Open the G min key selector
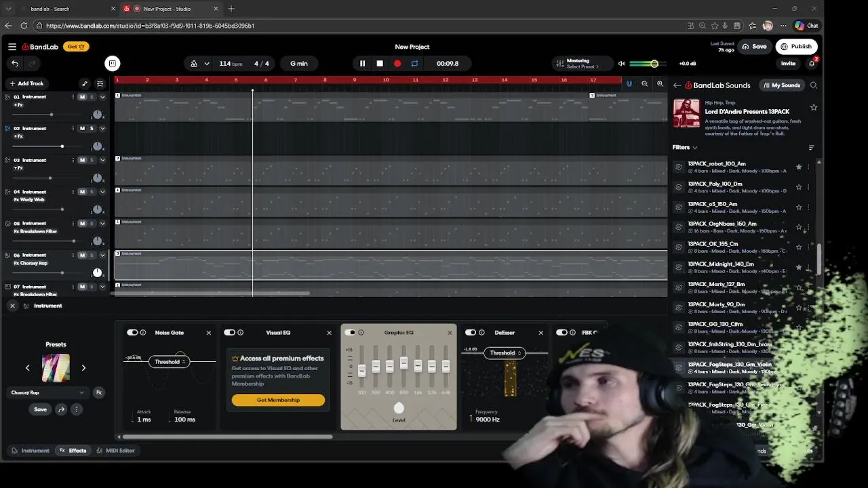The image size is (868, 488). point(299,64)
